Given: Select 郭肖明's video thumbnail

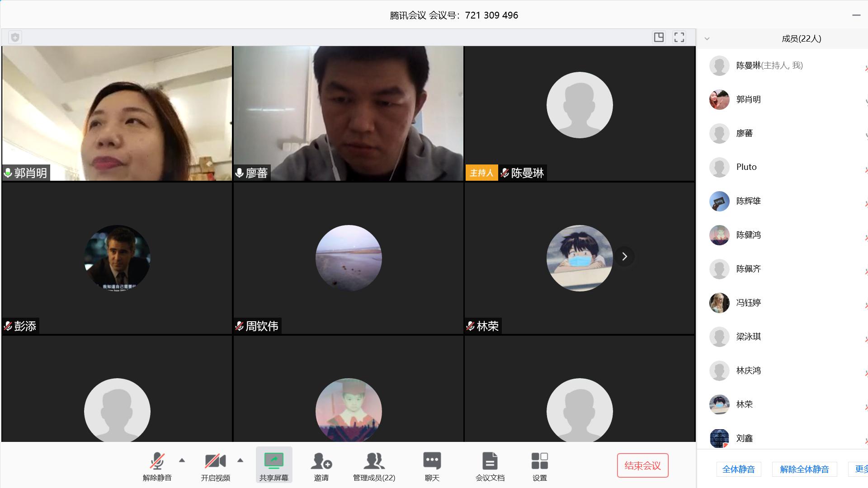Looking at the screenshot, I should point(117,113).
